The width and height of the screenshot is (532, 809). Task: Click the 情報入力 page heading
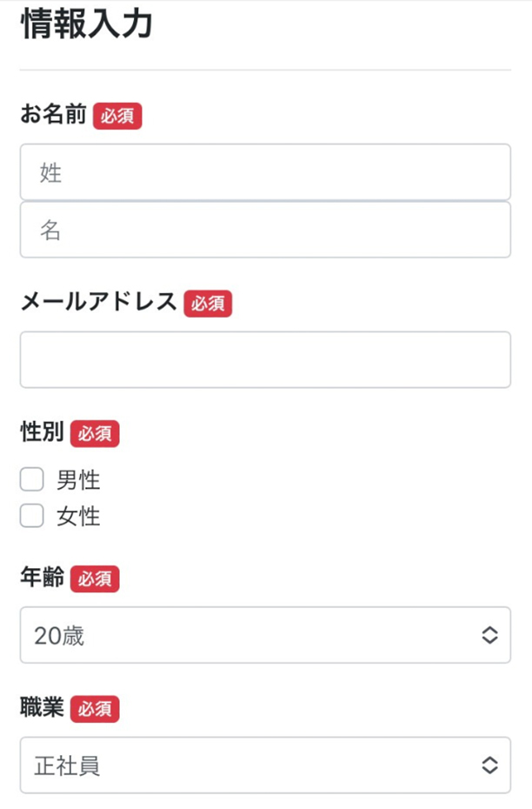(x=86, y=25)
